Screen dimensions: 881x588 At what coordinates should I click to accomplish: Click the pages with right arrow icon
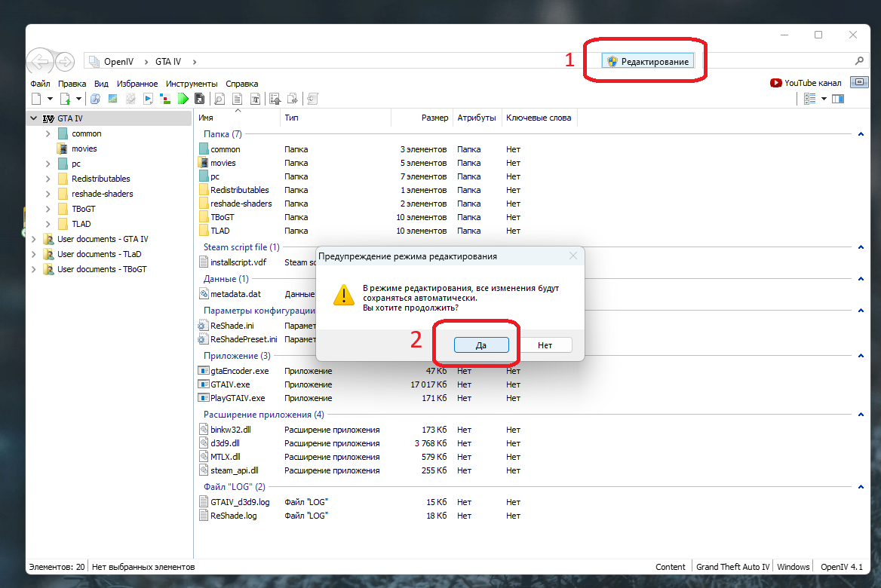293,99
